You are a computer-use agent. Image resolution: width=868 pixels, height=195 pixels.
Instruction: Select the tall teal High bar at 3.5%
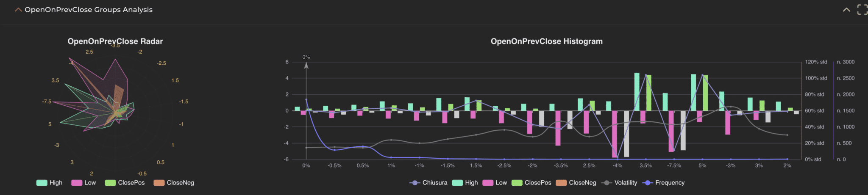pos(637,92)
